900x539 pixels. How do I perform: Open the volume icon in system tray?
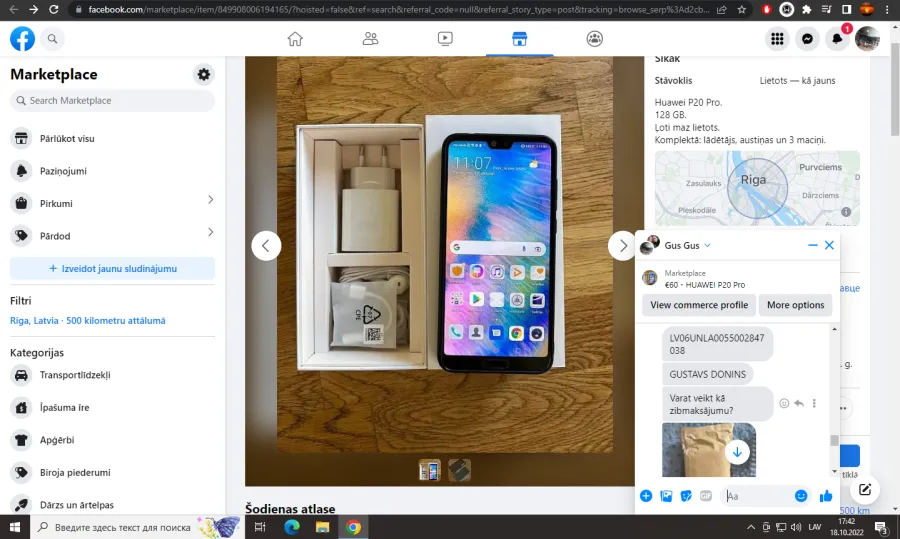796,527
